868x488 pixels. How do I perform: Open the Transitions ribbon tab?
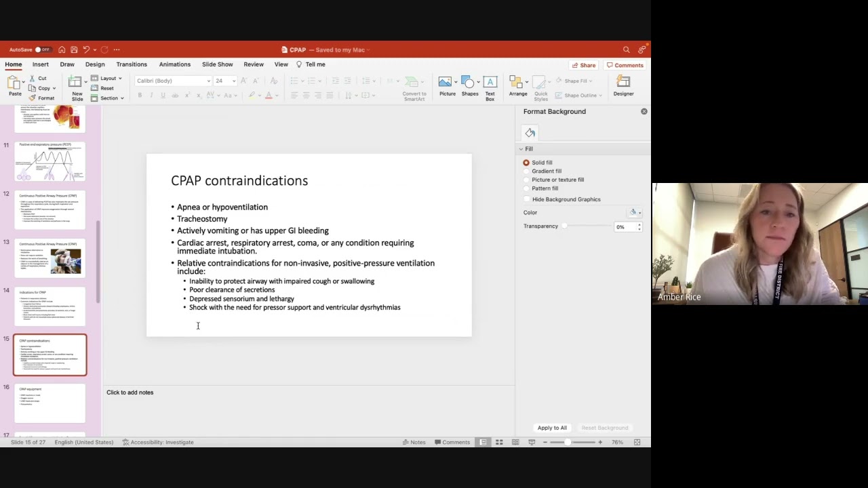(132, 64)
